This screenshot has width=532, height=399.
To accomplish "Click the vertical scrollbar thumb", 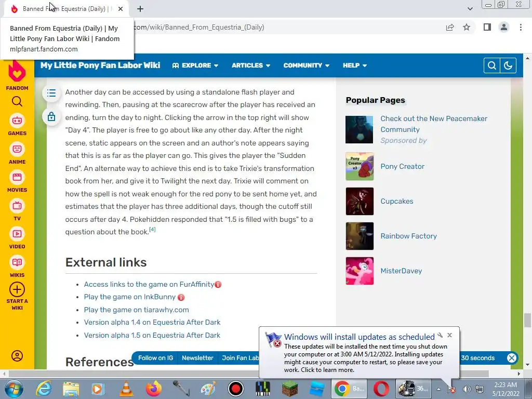I will click(527, 321).
